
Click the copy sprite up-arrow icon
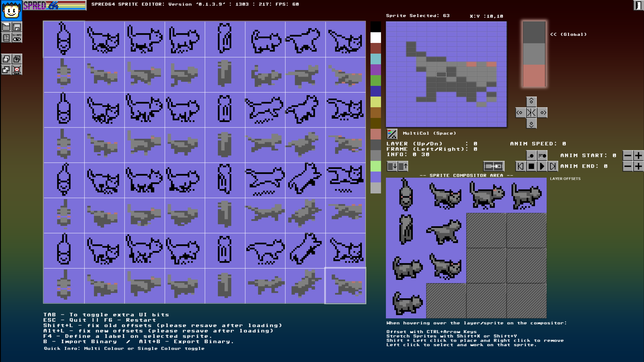6,59
